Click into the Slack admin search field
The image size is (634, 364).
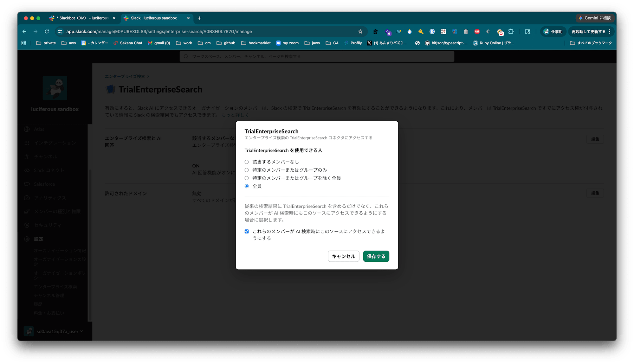tap(317, 56)
